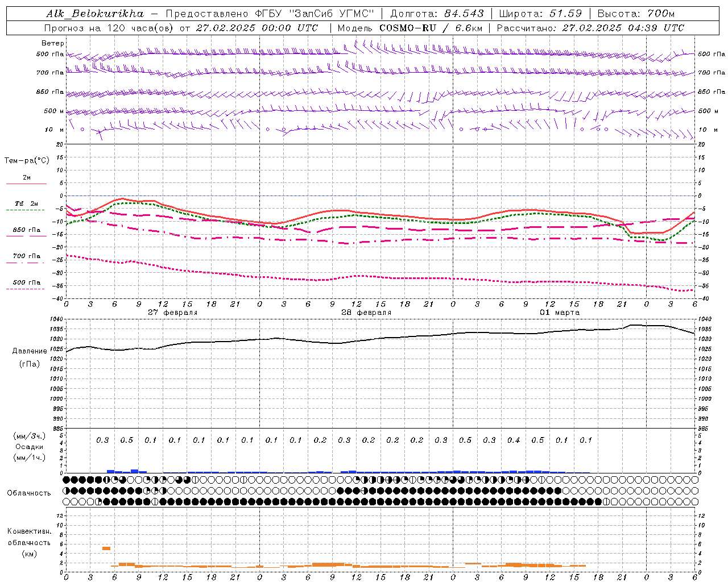Click the Конвективн. label of convective clouds
Image resolution: width=728 pixels, height=582 pixels.
click(29, 531)
